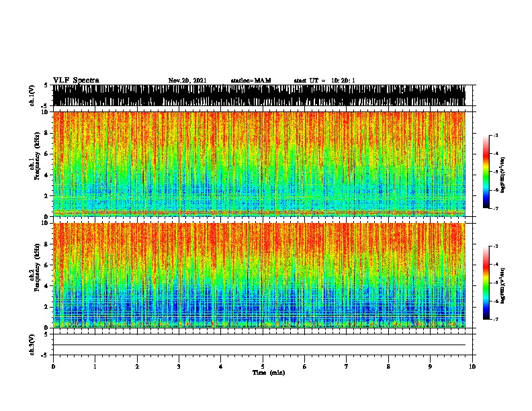
Task: Click the "-7" label on ch.1 colorbar
Action: (496, 208)
